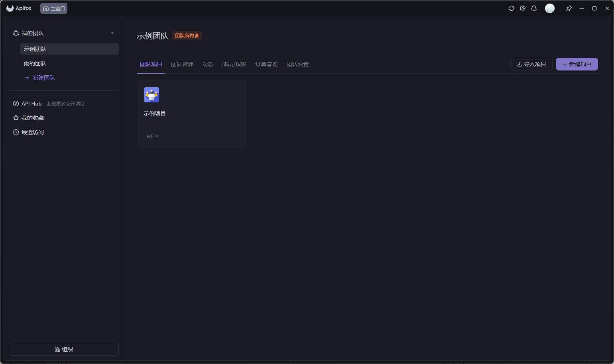Image resolution: width=614 pixels, height=364 pixels.
Task: Click the 我的收藏 star icon
Action: [x=16, y=117]
